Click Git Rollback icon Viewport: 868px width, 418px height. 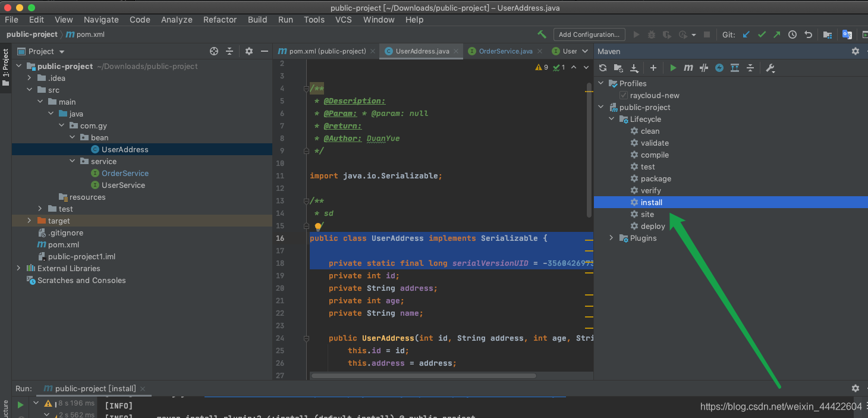[x=808, y=34]
